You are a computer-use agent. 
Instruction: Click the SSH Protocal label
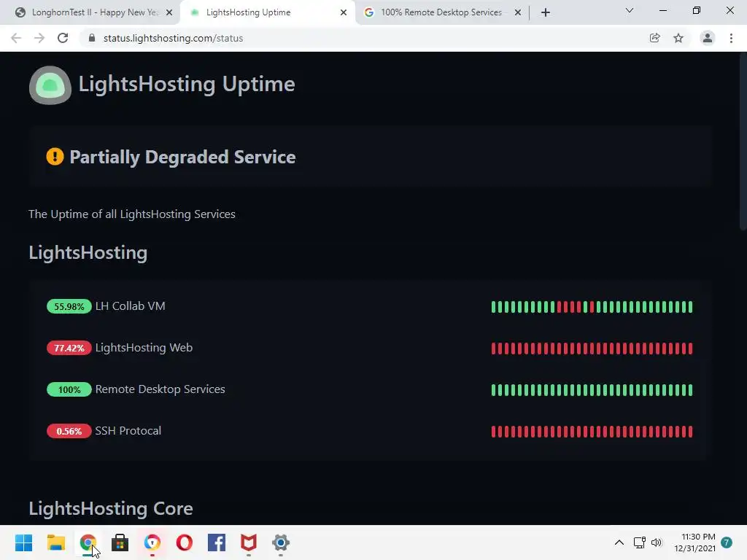click(128, 431)
